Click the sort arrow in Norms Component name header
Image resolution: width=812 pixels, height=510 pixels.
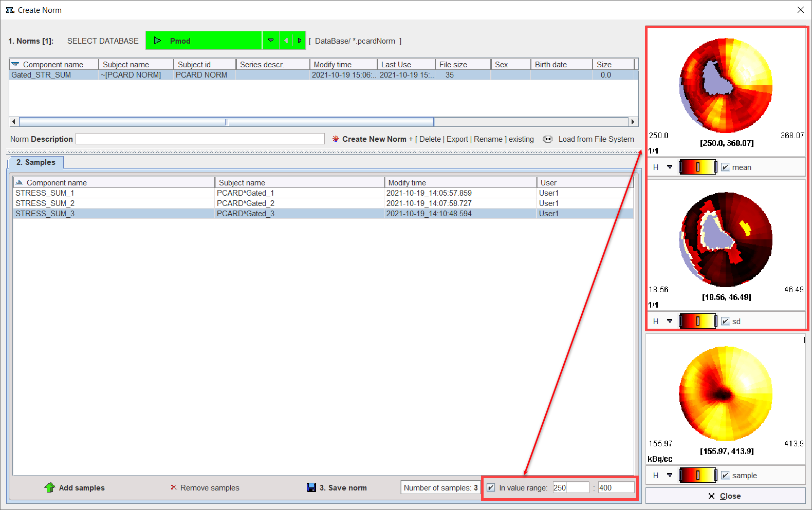(x=15, y=64)
